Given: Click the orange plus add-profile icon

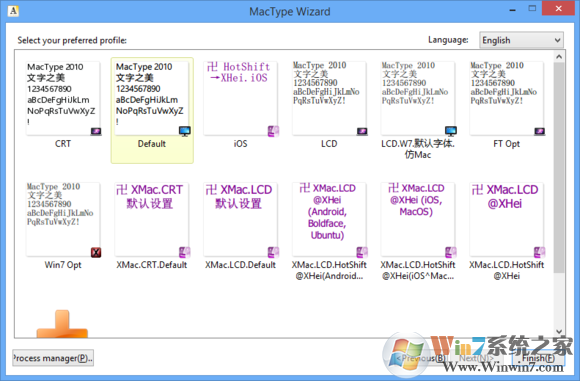Looking at the screenshot, I should (62, 324).
